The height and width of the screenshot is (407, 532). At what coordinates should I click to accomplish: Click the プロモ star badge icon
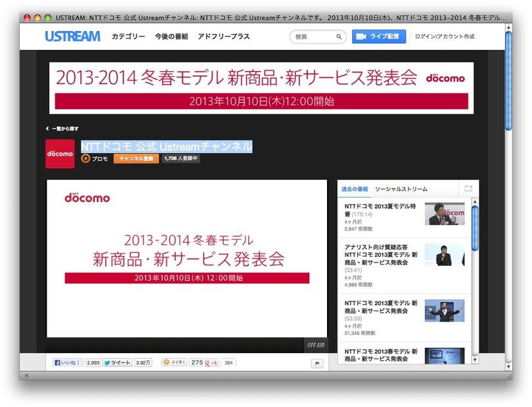[x=85, y=158]
